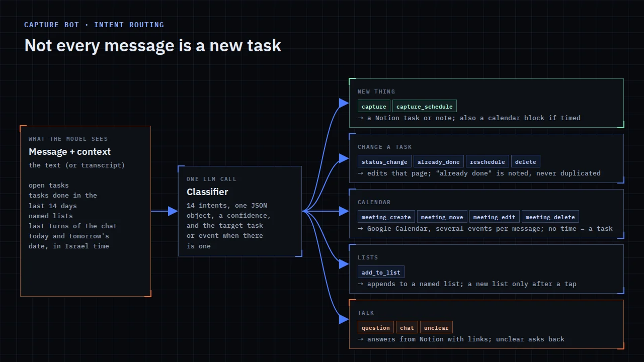
Task: Click the 'Not every message is a new task' title
Action: click(153, 45)
